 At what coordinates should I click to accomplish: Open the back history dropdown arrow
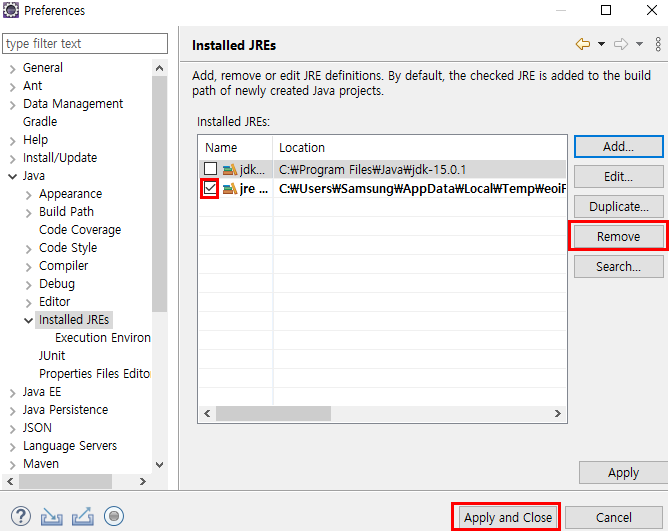[x=601, y=44]
